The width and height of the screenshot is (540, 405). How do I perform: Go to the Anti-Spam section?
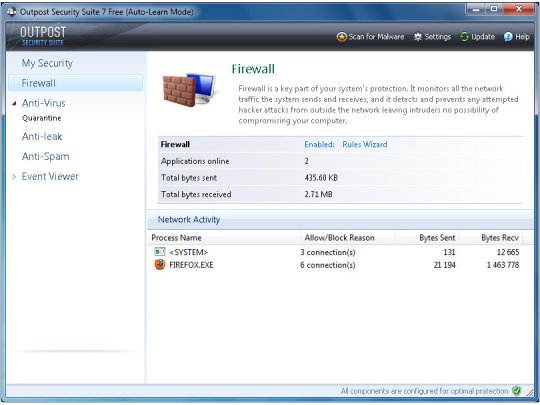point(45,156)
